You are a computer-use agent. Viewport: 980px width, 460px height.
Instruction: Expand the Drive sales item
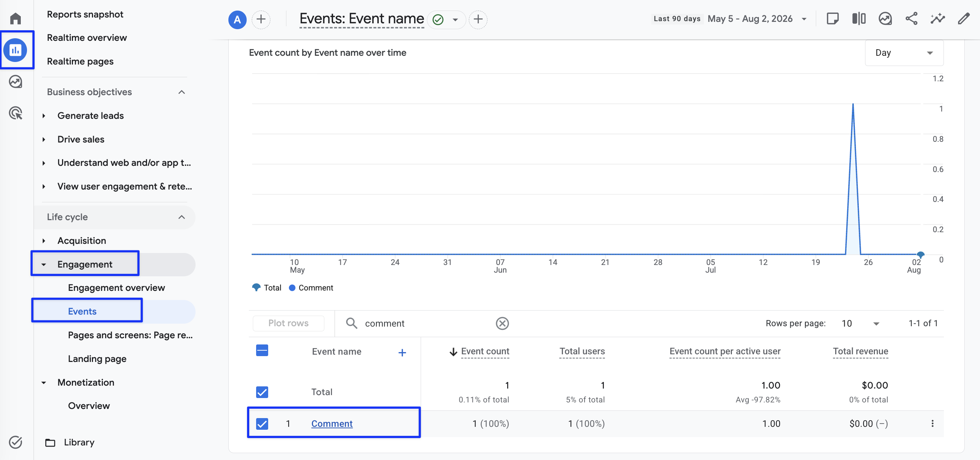click(x=44, y=140)
